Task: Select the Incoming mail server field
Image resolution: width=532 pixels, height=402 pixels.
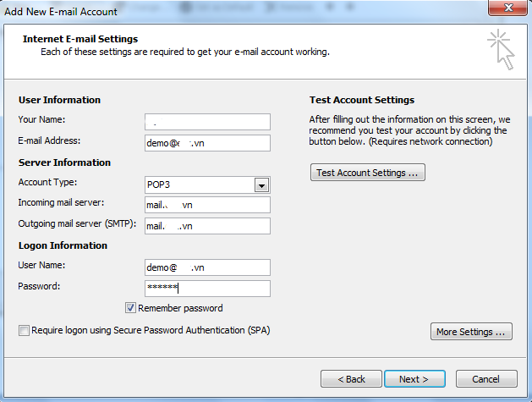Action: click(x=207, y=205)
